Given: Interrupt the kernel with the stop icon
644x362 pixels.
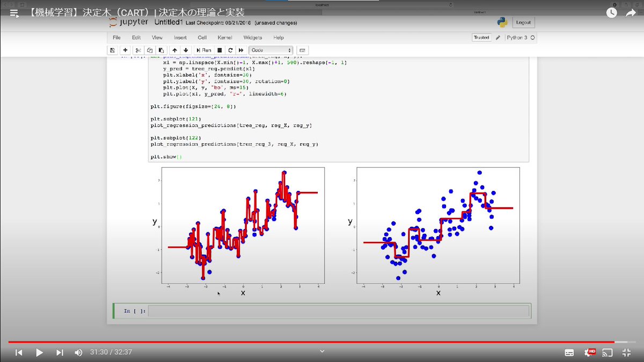Looking at the screenshot, I should tap(219, 50).
